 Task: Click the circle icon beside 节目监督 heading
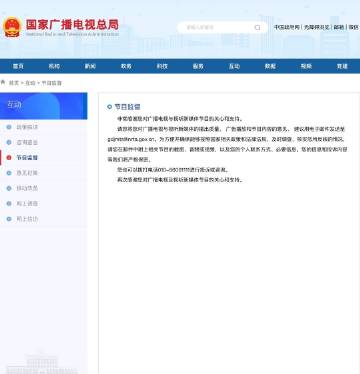point(109,107)
